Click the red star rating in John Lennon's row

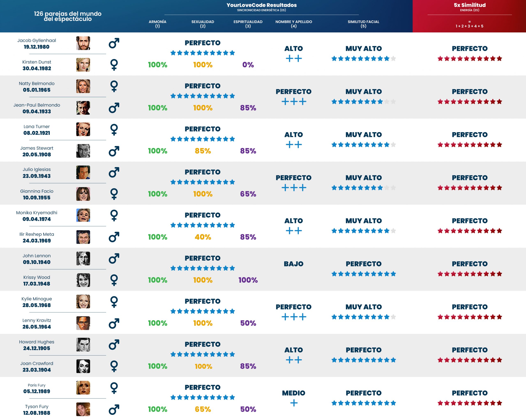pyautogui.click(x=469, y=274)
